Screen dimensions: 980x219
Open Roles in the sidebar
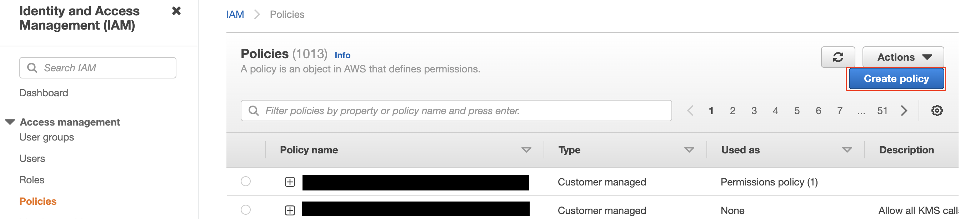tap(32, 180)
